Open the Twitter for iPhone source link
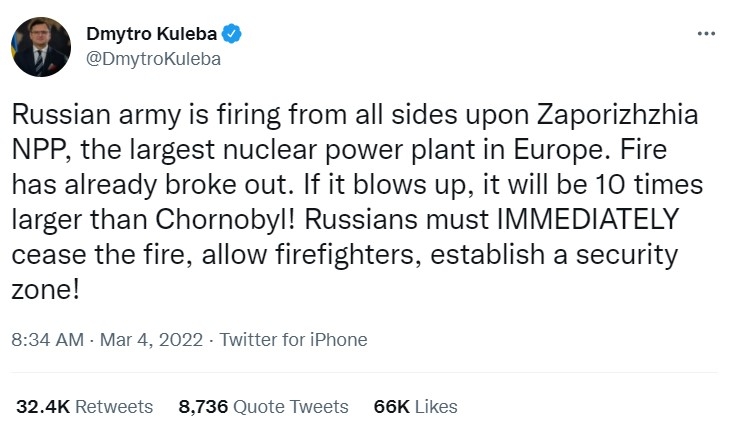The image size is (739, 436). click(x=293, y=340)
